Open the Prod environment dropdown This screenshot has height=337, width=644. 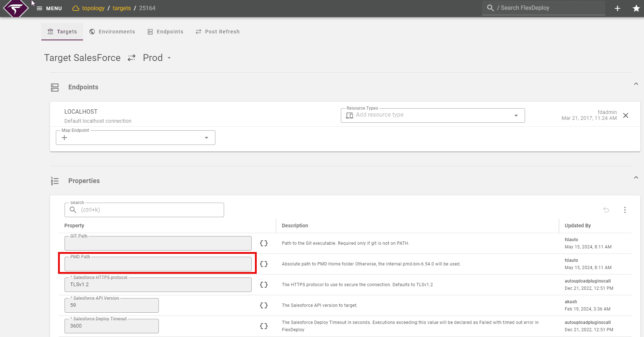(157, 58)
